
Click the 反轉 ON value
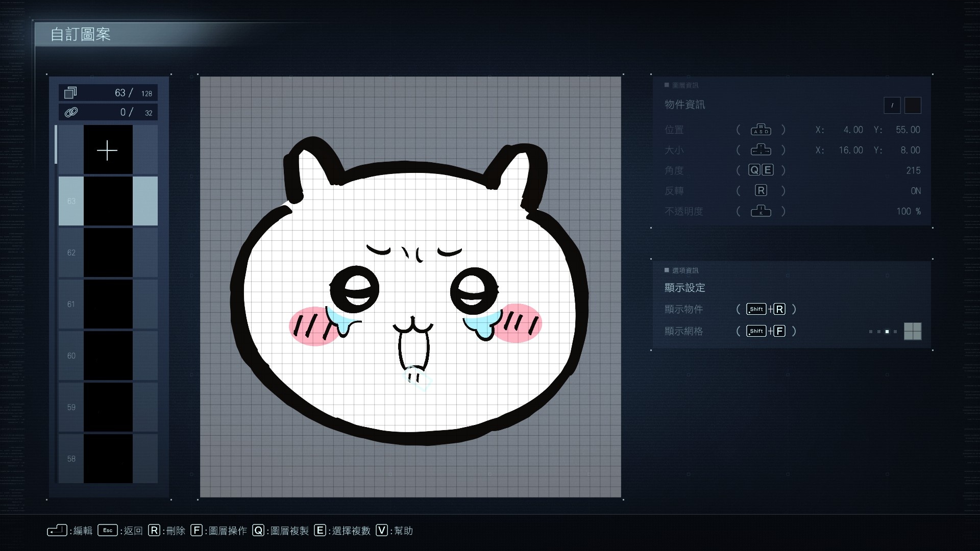pyautogui.click(x=916, y=191)
